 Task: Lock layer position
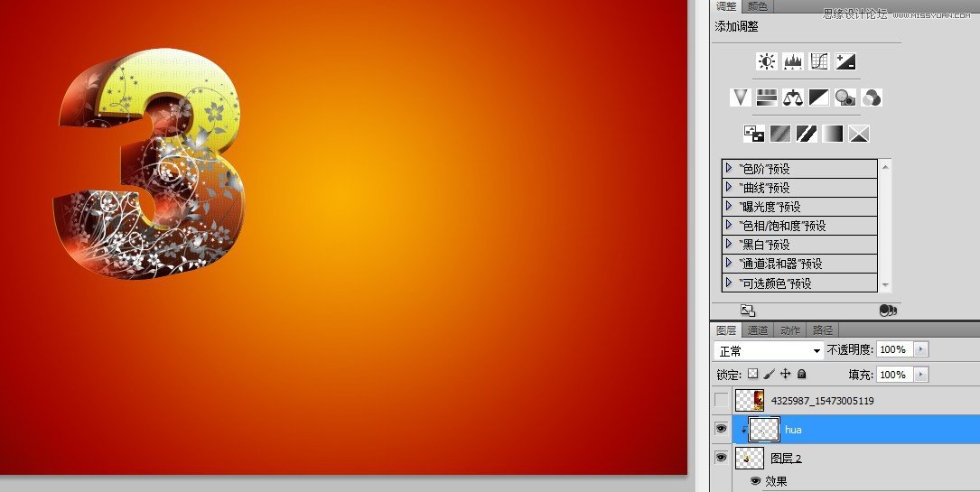[786, 374]
